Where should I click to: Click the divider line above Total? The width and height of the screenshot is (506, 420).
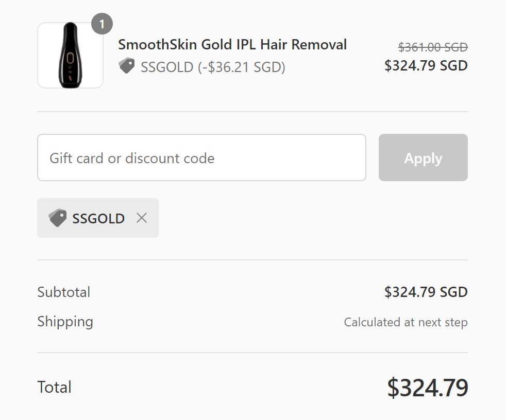pyautogui.click(x=252, y=353)
